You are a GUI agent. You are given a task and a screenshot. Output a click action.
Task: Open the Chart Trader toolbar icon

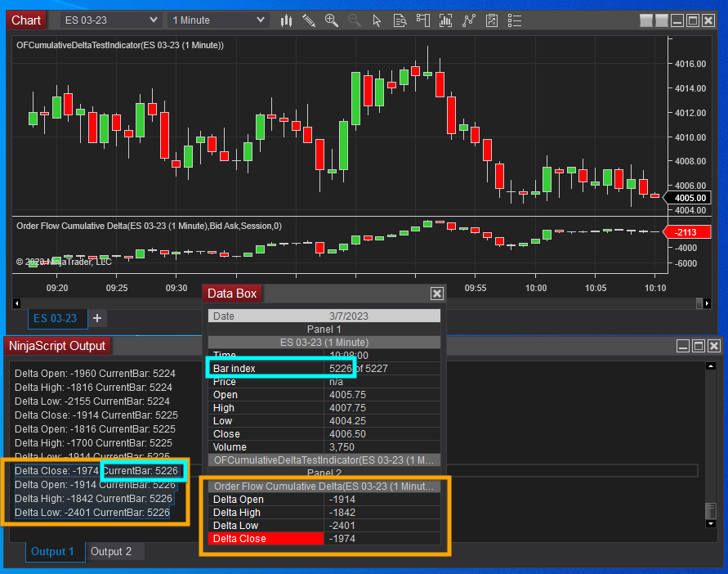click(x=422, y=20)
